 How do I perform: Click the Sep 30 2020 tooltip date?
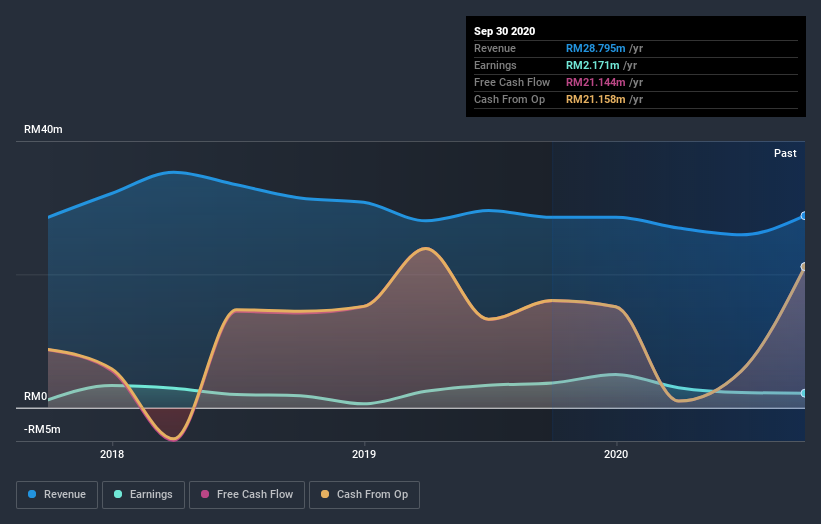(504, 31)
